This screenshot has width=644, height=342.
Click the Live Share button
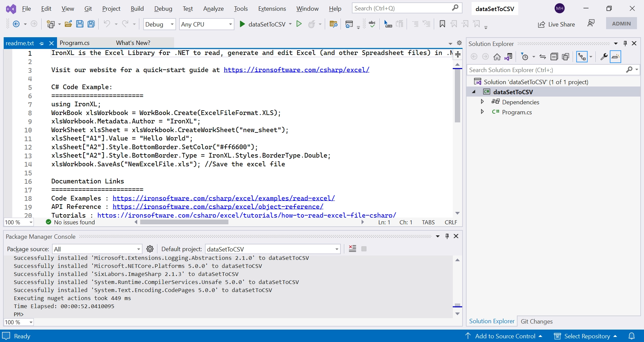(x=556, y=24)
